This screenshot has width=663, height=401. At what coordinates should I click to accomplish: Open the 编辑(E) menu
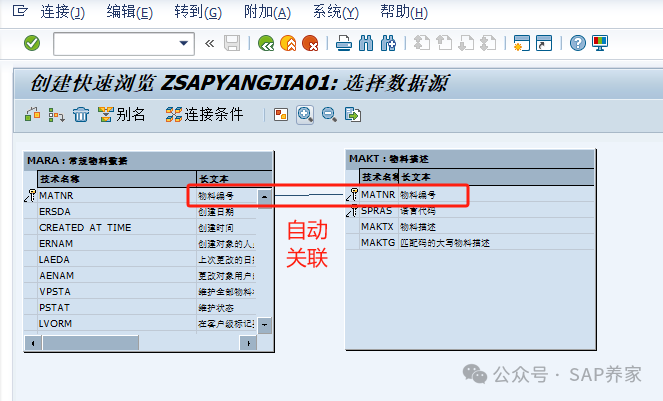click(129, 12)
